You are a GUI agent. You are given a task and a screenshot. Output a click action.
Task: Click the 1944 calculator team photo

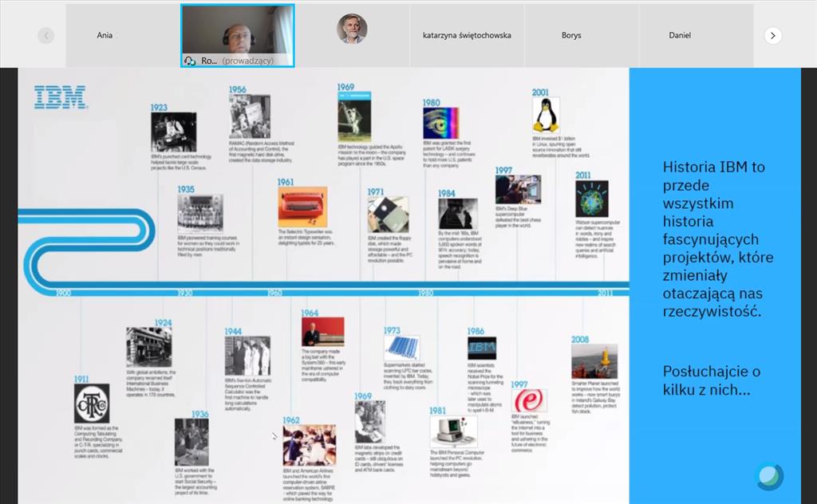[x=247, y=356]
